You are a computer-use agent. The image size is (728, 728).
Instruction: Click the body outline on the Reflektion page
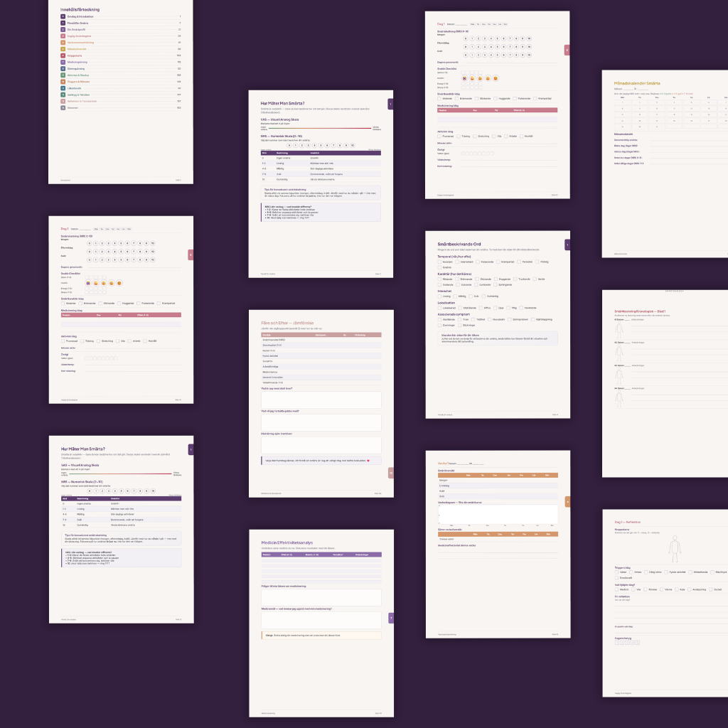coord(673,547)
